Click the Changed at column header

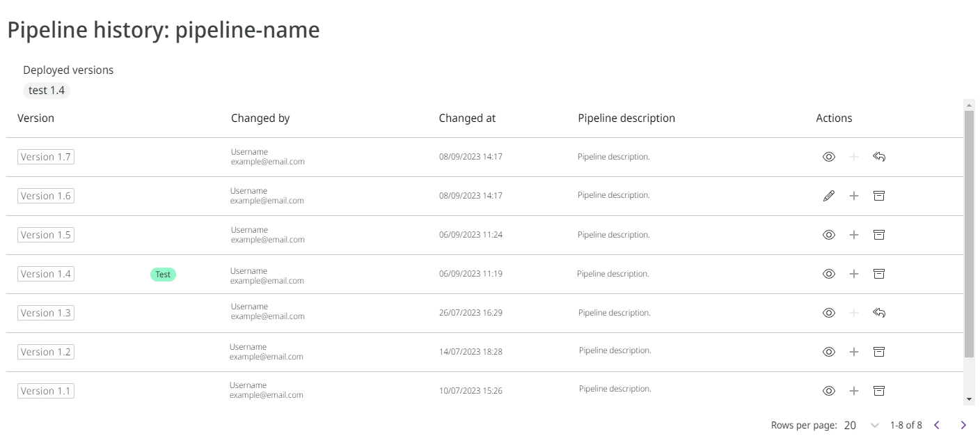(467, 118)
